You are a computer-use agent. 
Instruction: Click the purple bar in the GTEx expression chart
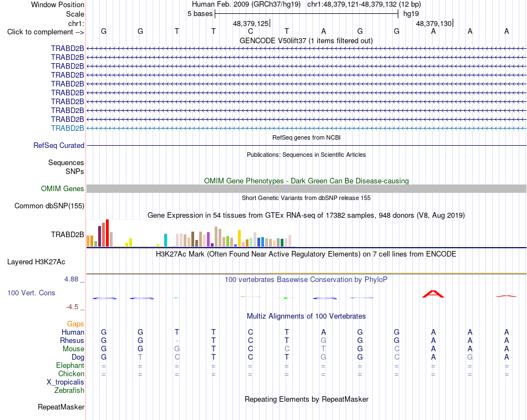209,240
